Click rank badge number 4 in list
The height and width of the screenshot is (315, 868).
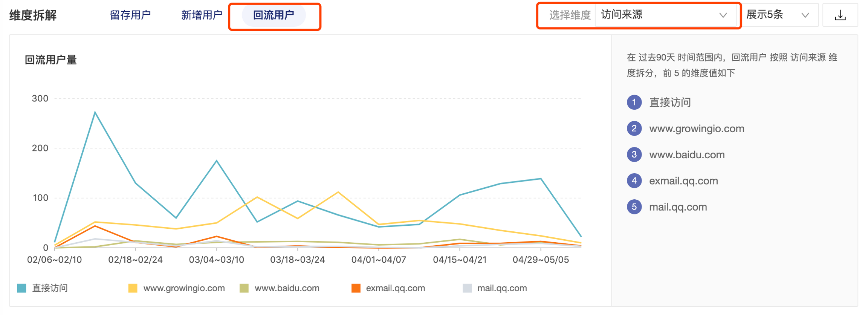coord(634,181)
